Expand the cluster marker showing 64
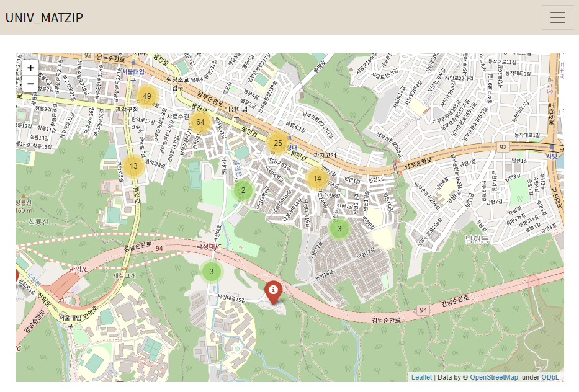The width and height of the screenshot is (579, 392). 200,122
